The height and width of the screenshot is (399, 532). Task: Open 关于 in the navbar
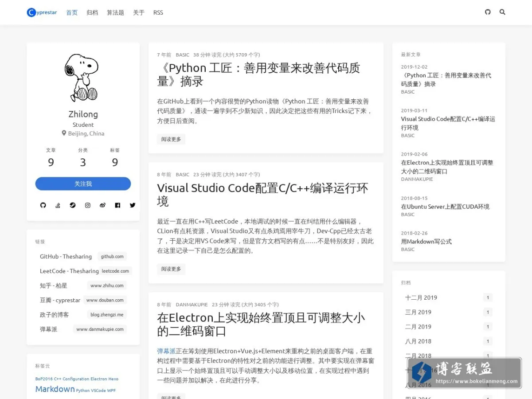tap(139, 12)
